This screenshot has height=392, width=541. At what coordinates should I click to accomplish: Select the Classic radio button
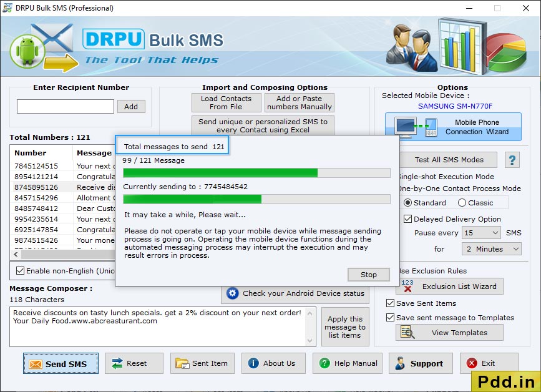(x=462, y=203)
